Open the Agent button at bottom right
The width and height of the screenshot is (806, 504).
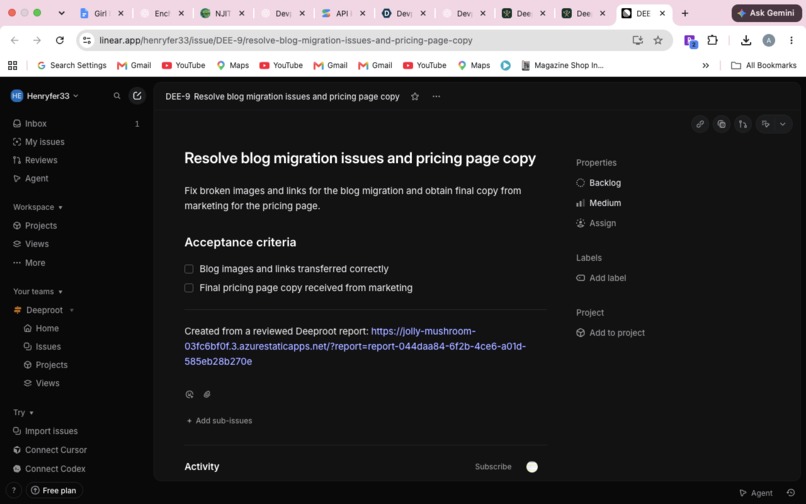click(x=756, y=493)
